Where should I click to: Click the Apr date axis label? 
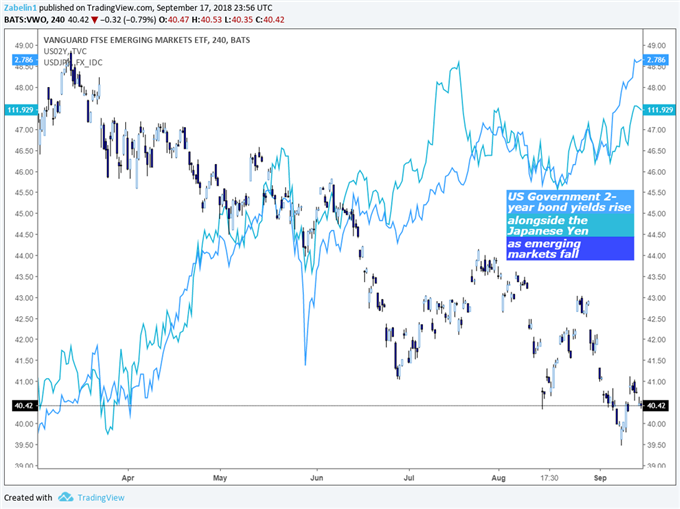point(128,478)
